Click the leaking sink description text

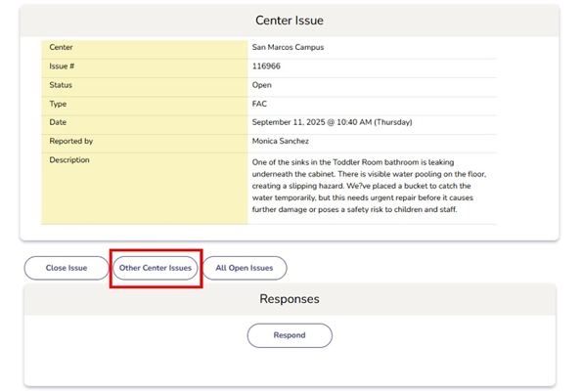(x=369, y=186)
